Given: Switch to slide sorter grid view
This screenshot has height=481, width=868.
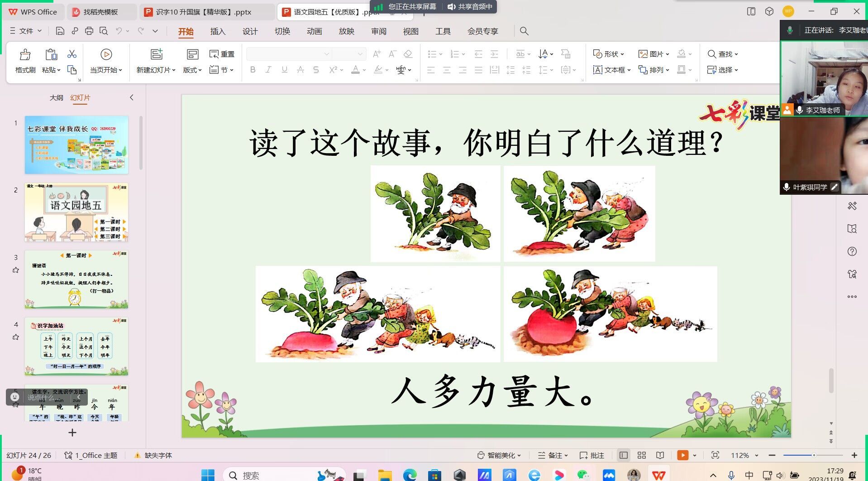Looking at the screenshot, I should pyautogui.click(x=641, y=455).
